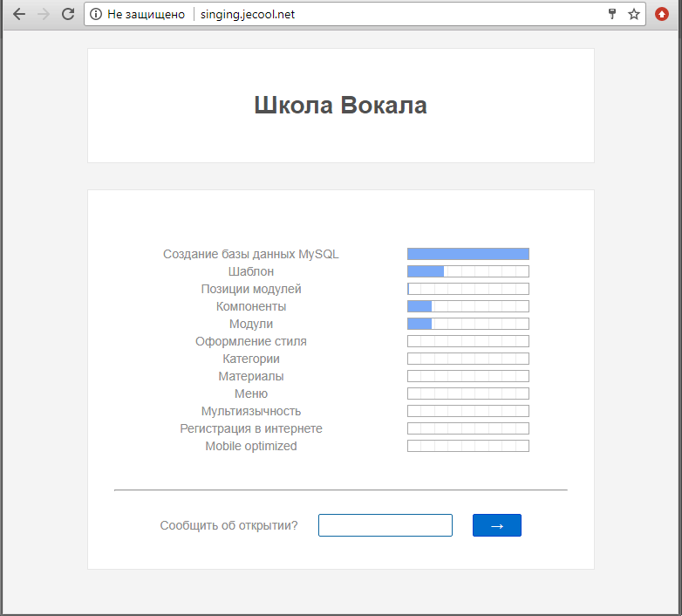This screenshot has width=682, height=616.
Task: Click the MySQL database progress bar
Action: pyautogui.click(x=468, y=254)
